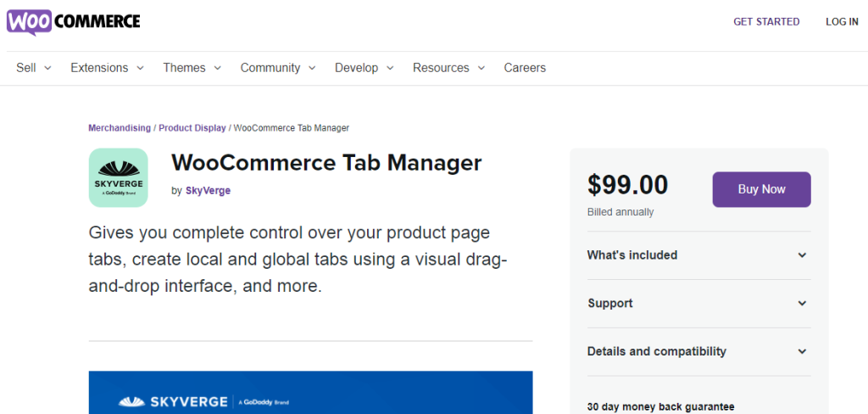Click 30 day money back guarantee text
The image size is (868, 414).
(661, 407)
